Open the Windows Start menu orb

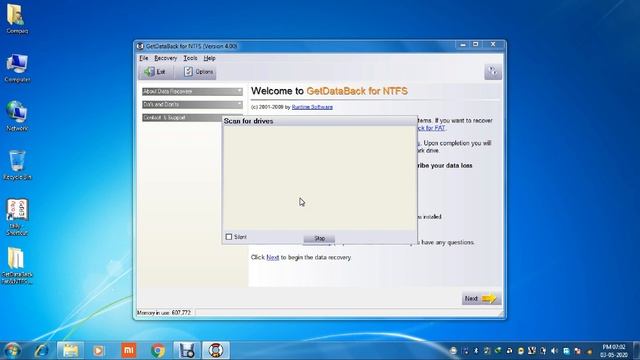pos(12,351)
